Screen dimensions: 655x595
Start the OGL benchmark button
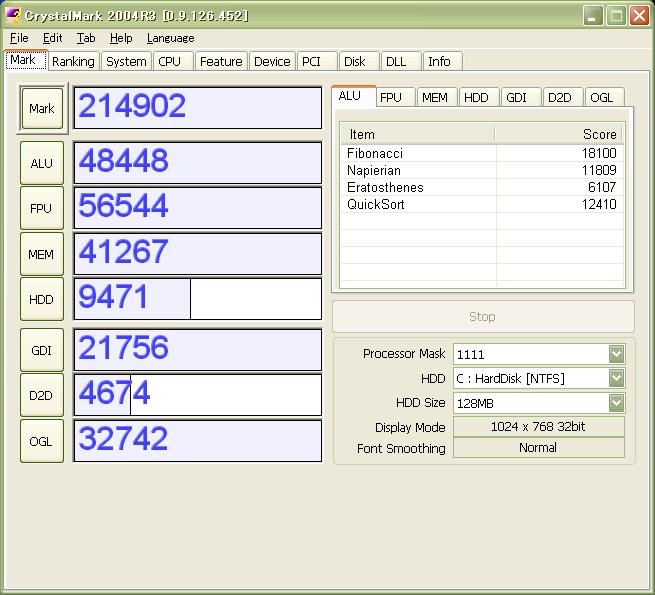click(x=41, y=441)
